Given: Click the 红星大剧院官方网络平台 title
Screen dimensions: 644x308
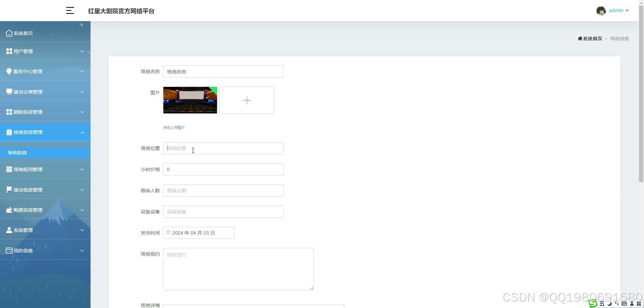Looking at the screenshot, I should (121, 11).
